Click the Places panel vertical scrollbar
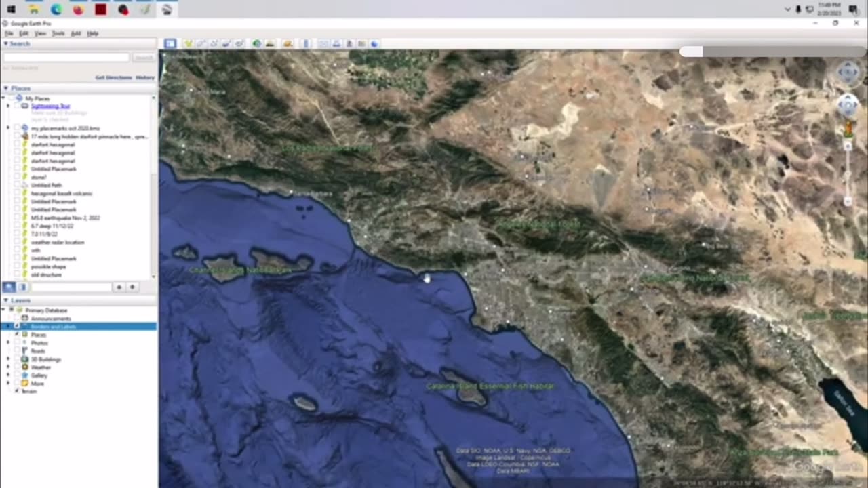This screenshot has width=868, height=488. click(x=154, y=186)
